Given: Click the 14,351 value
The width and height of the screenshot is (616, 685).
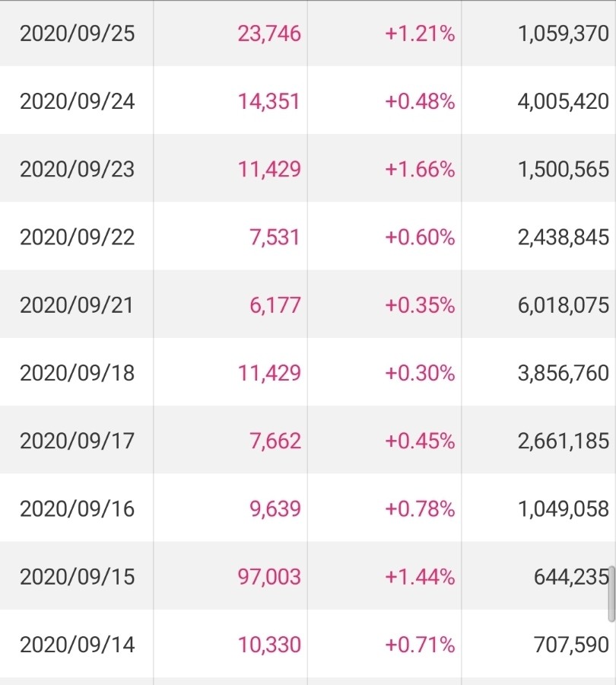Looking at the screenshot, I should pos(269,101).
